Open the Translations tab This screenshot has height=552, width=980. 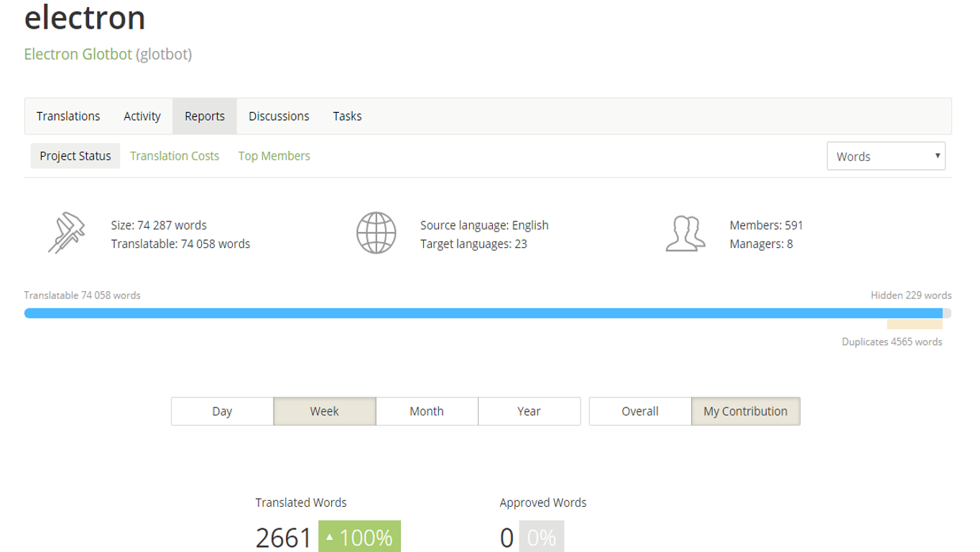[x=68, y=116]
